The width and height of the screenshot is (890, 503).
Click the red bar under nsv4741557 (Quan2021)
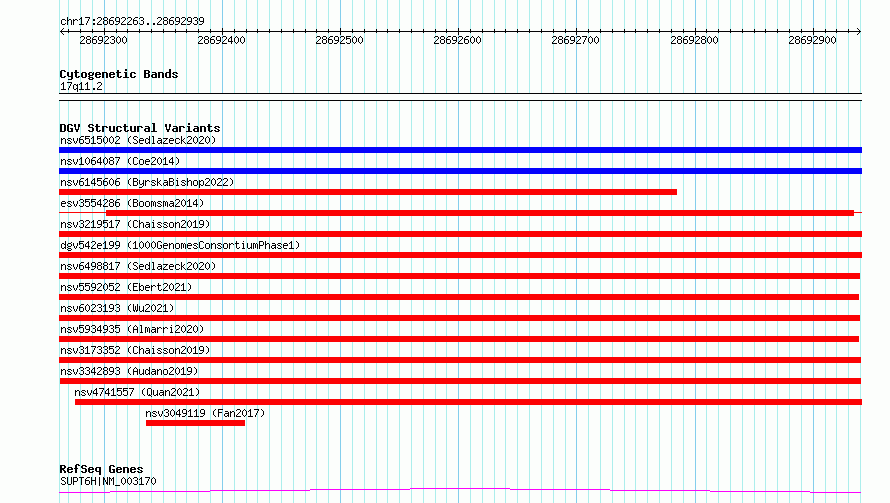(468, 402)
